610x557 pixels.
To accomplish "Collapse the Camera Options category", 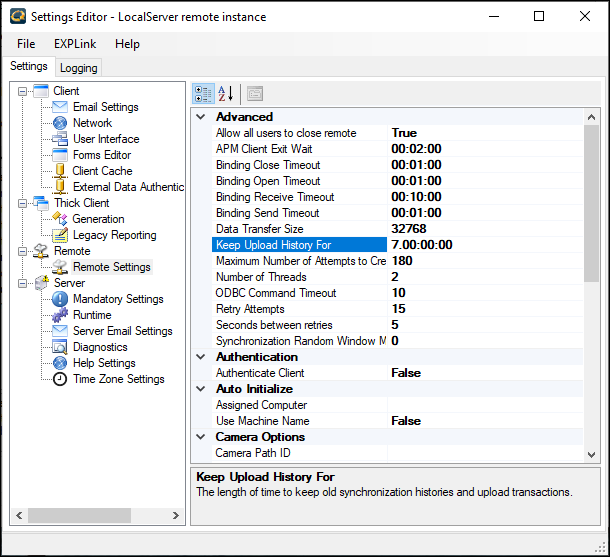I will pos(202,437).
